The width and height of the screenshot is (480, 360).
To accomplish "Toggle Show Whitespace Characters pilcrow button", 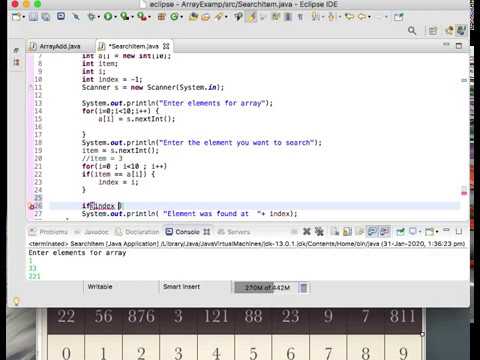I will tap(300, 16).
